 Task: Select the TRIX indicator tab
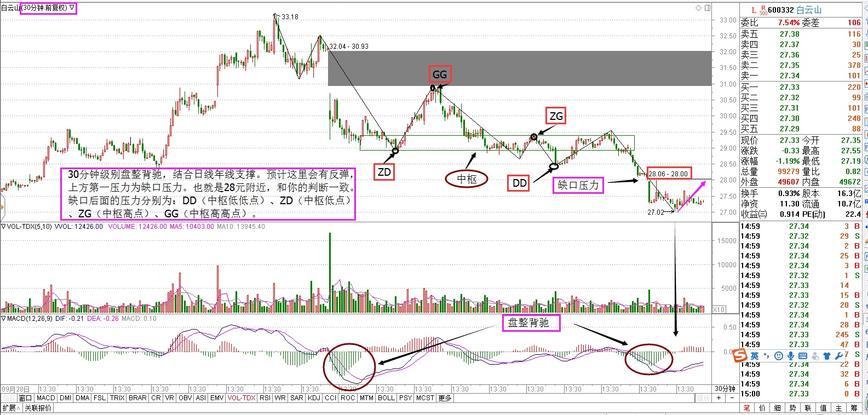pyautogui.click(x=117, y=398)
